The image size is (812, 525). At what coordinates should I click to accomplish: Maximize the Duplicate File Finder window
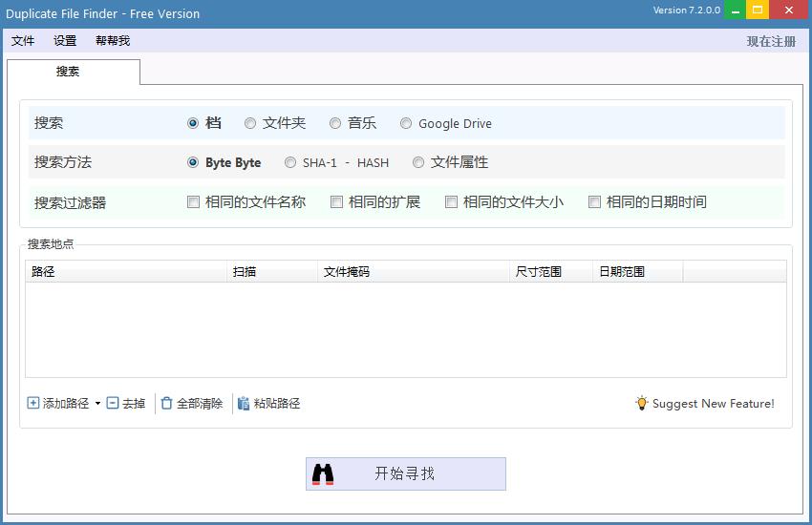pyautogui.click(x=758, y=10)
